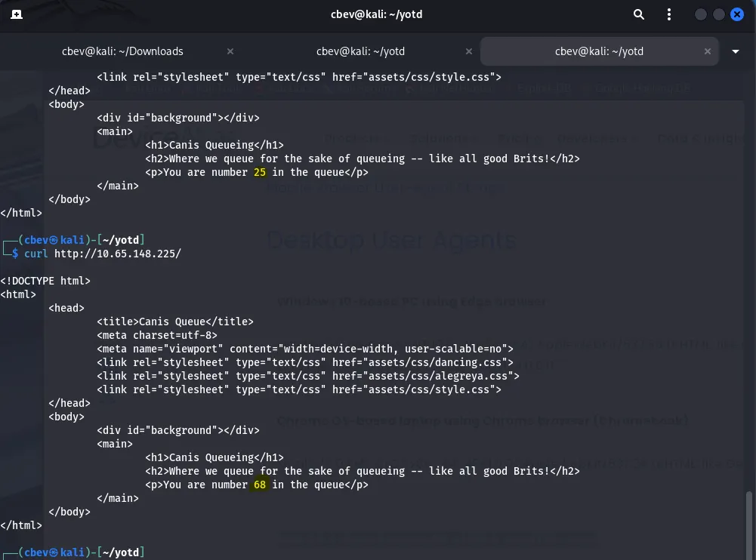Image resolution: width=756 pixels, height=560 pixels.
Task: Click the vertical scrollbar thumb
Action: (x=749, y=522)
